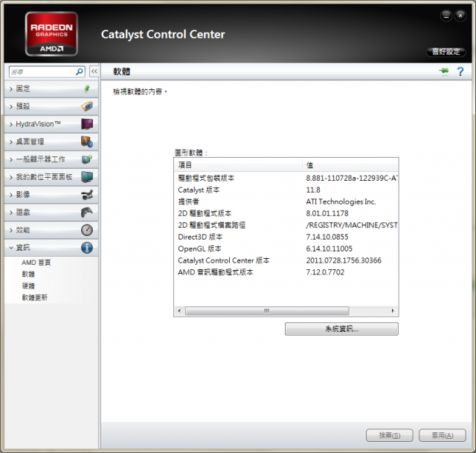Viewport: 476px width, 453px height.
Task: Click the 遊戲 gamepad icon
Action: pyautogui.click(x=87, y=212)
